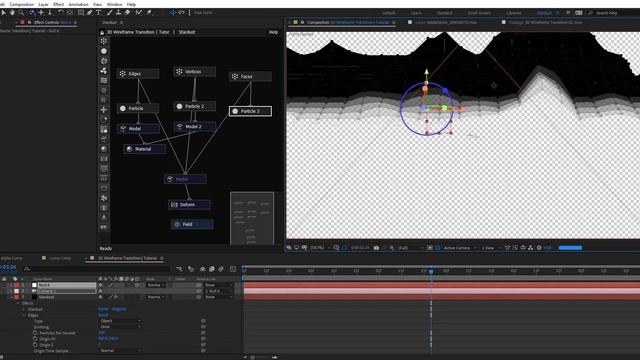This screenshot has height=360, width=640.
Task: Click the Register link for Stardust effect
Action: 120,309
